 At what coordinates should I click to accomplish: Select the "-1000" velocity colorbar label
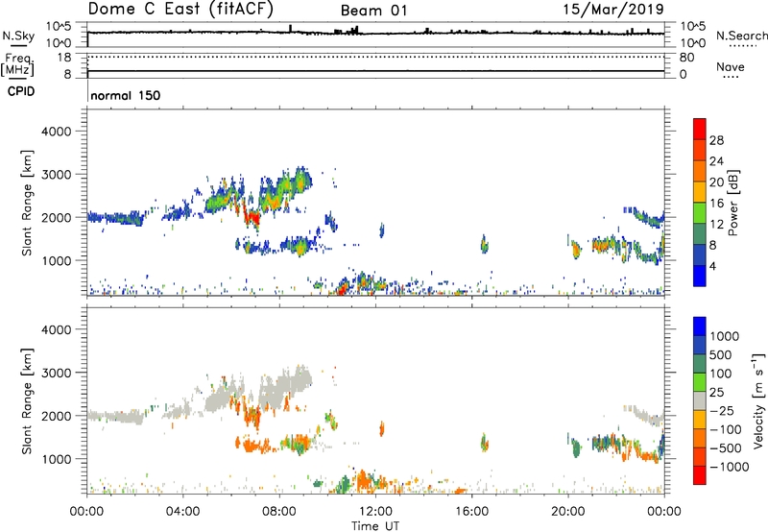[730, 467]
